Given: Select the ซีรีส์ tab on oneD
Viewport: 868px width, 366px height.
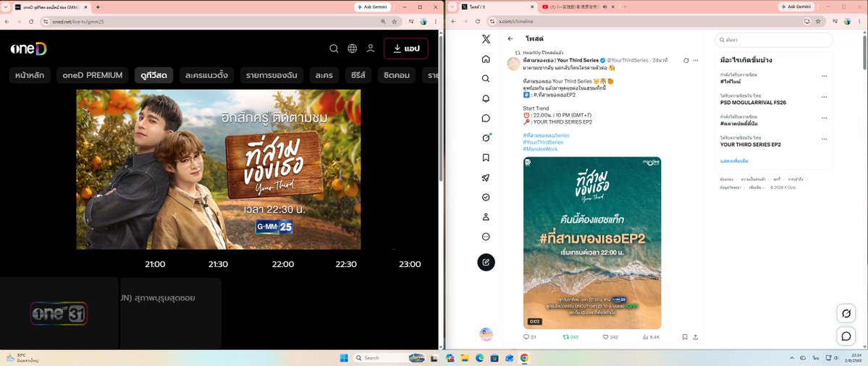Looking at the screenshot, I should pyautogui.click(x=358, y=75).
